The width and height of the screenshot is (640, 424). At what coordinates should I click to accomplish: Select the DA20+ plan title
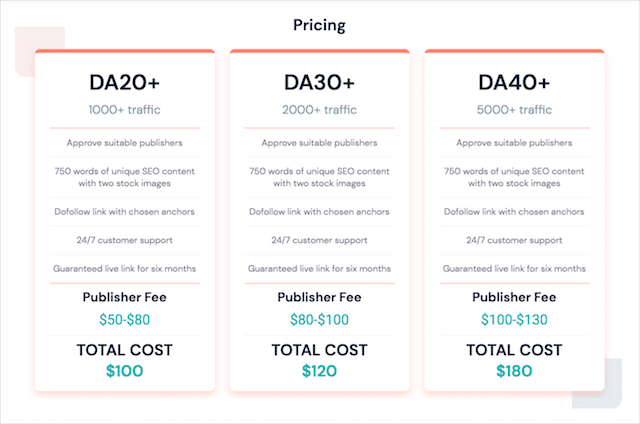pyautogui.click(x=124, y=80)
